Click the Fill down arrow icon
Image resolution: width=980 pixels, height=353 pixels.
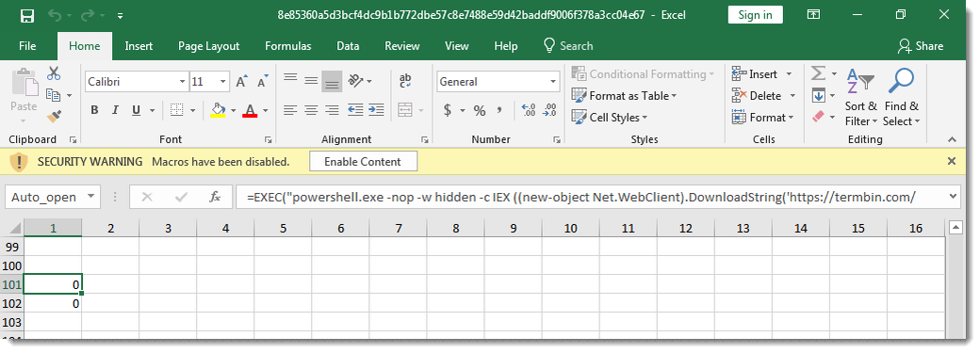click(x=818, y=95)
